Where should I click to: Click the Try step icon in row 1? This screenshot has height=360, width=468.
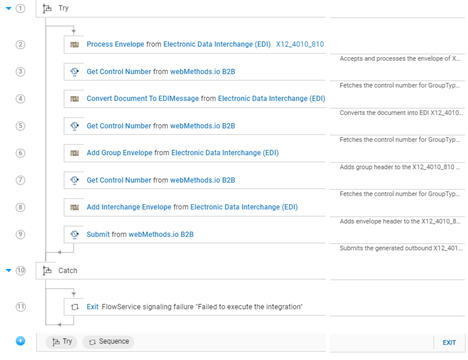[47, 8]
